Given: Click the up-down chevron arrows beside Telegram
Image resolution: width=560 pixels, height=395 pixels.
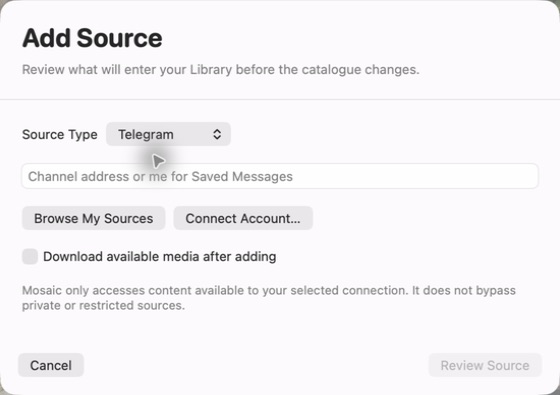Looking at the screenshot, I should tap(217, 134).
